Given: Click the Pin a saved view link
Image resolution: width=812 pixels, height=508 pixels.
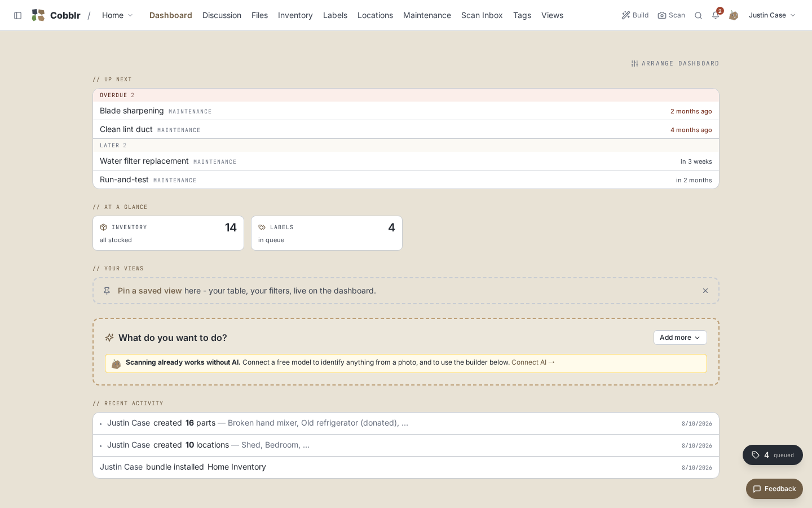Looking at the screenshot, I should click(150, 291).
